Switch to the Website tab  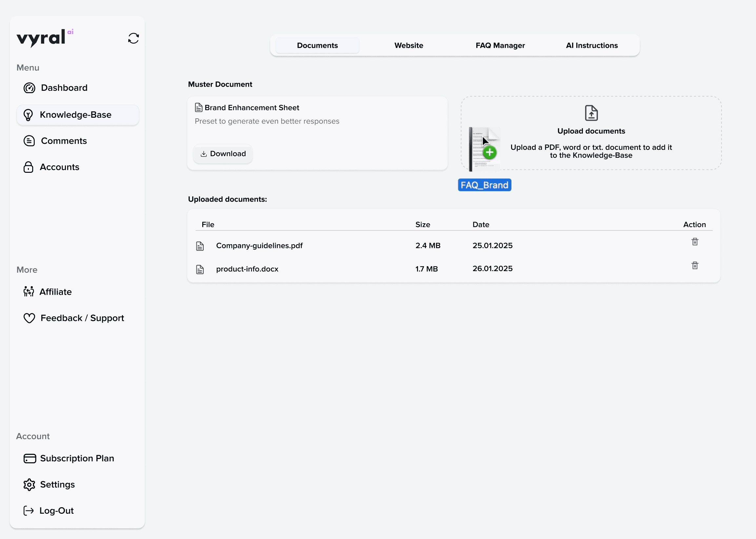click(408, 46)
